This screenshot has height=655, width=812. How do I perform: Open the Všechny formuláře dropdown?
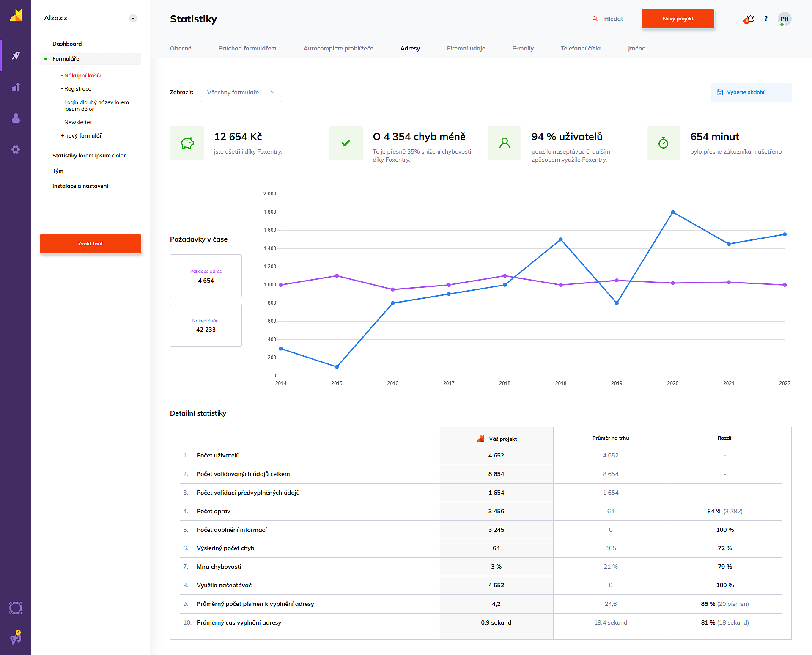click(x=240, y=92)
